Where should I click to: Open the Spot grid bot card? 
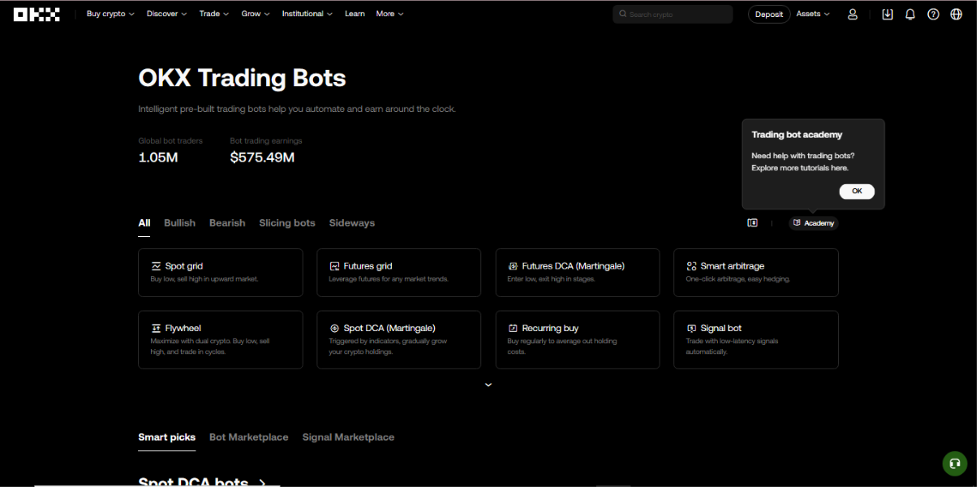point(221,273)
